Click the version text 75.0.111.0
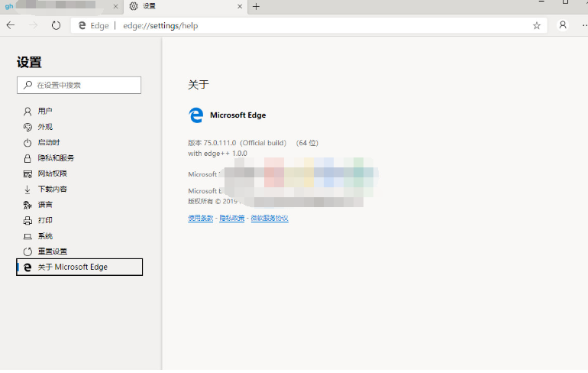Screen dimensions: 588x373 [220, 143]
